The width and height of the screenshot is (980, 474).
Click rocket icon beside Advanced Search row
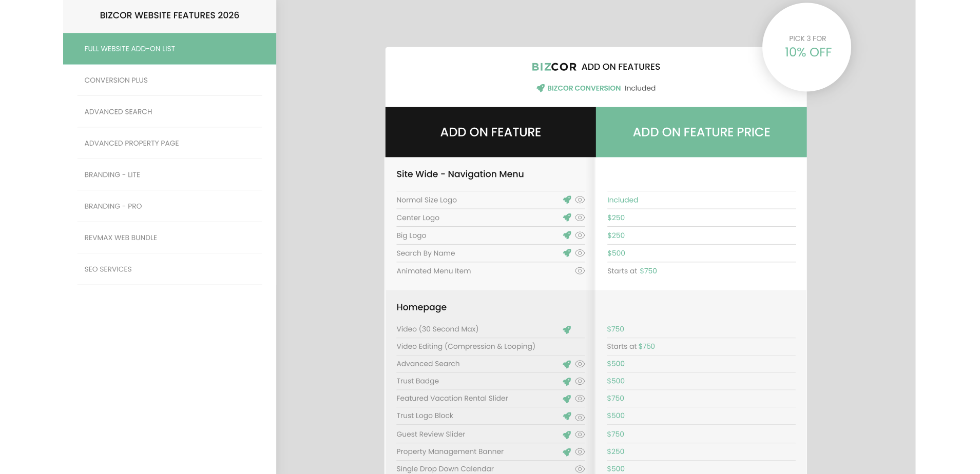click(x=567, y=364)
